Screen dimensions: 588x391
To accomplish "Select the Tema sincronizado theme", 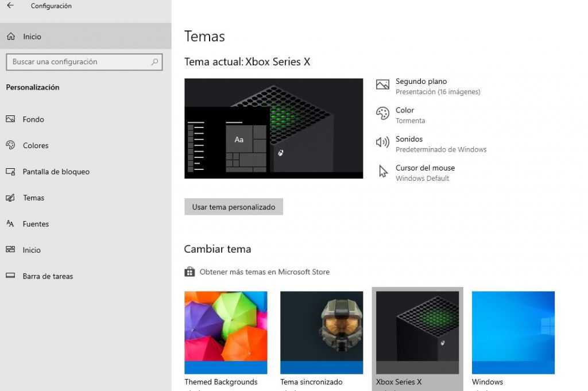I will click(x=321, y=332).
